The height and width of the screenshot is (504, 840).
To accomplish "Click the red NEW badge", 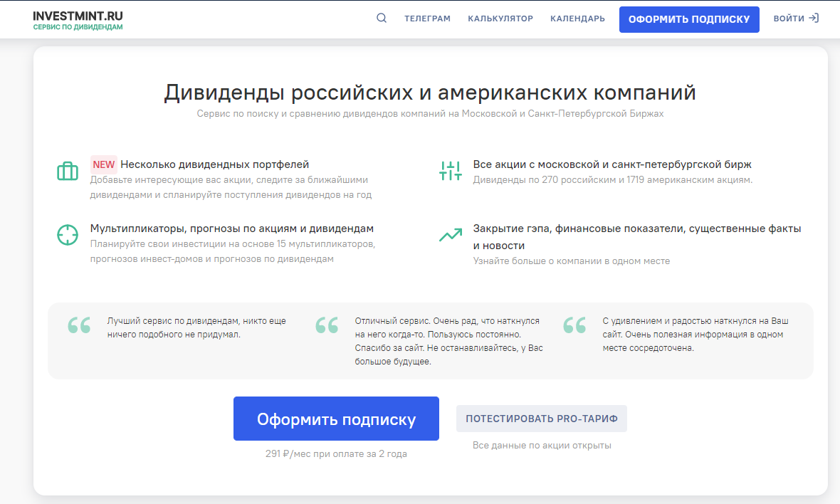I will click(x=104, y=164).
